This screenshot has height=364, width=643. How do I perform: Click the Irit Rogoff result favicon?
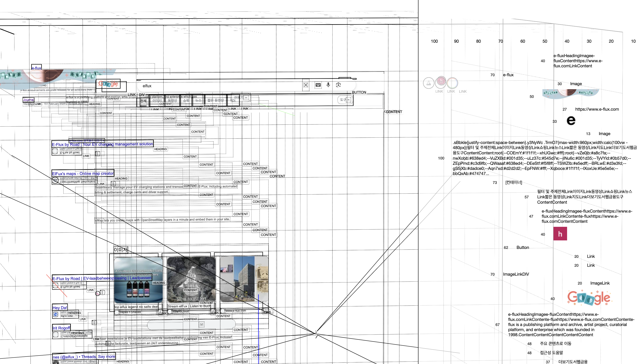click(55, 334)
